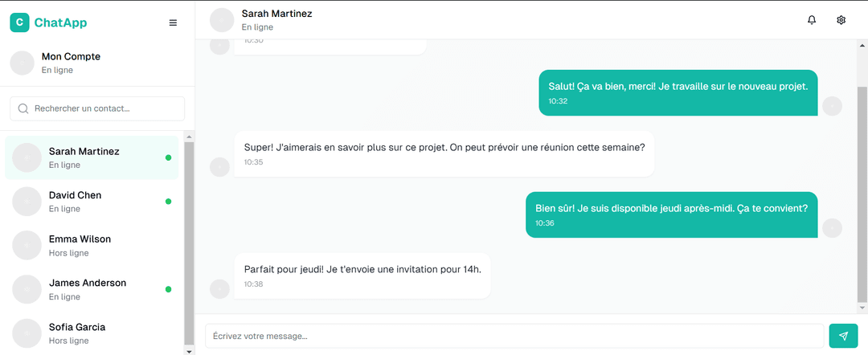Click the contact list scroll up arrow

click(190, 136)
